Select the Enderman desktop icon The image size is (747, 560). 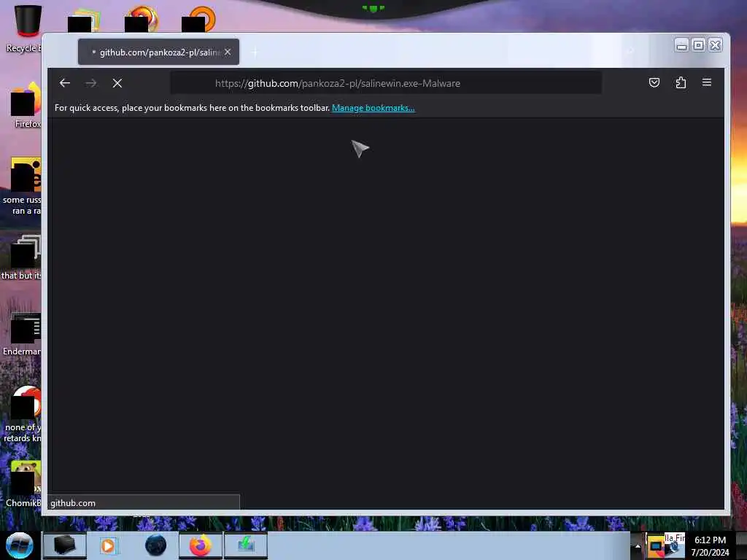(x=23, y=334)
